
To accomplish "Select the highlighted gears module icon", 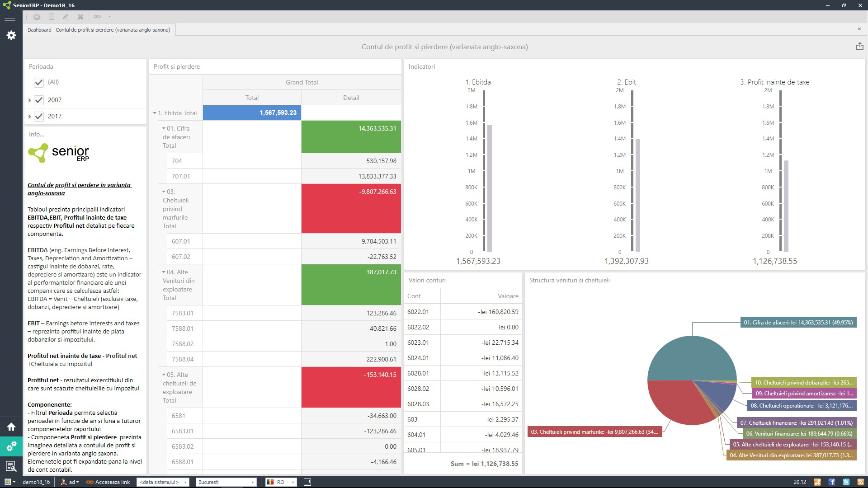I will click(11, 446).
